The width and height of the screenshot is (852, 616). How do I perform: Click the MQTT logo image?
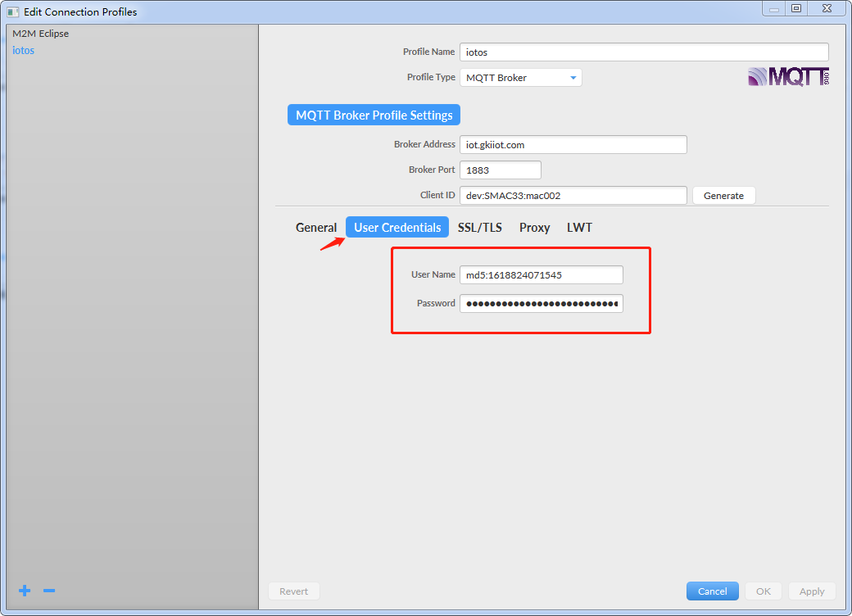(x=788, y=77)
